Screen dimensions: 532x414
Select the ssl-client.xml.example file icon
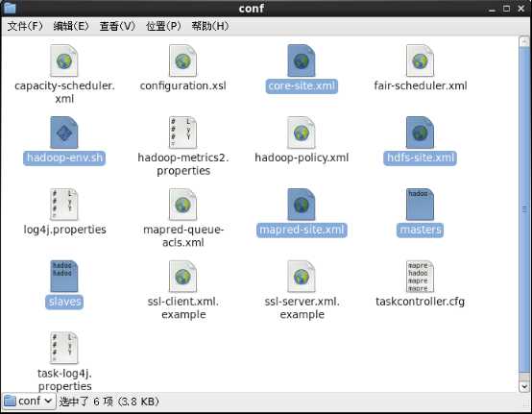(x=182, y=277)
